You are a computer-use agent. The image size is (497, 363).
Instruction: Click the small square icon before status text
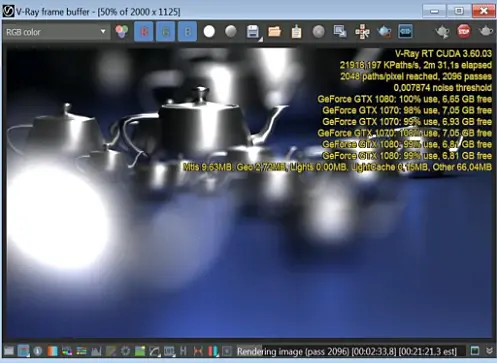227,351
